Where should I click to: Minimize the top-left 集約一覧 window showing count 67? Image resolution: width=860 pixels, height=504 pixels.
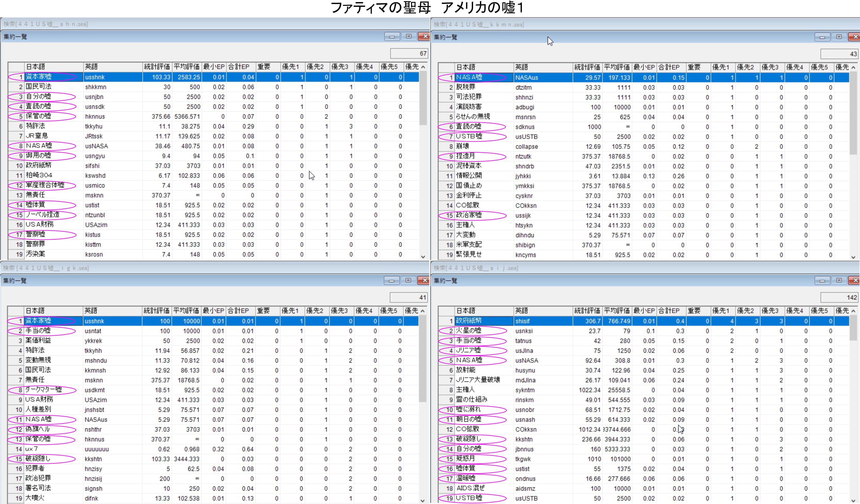tap(392, 36)
